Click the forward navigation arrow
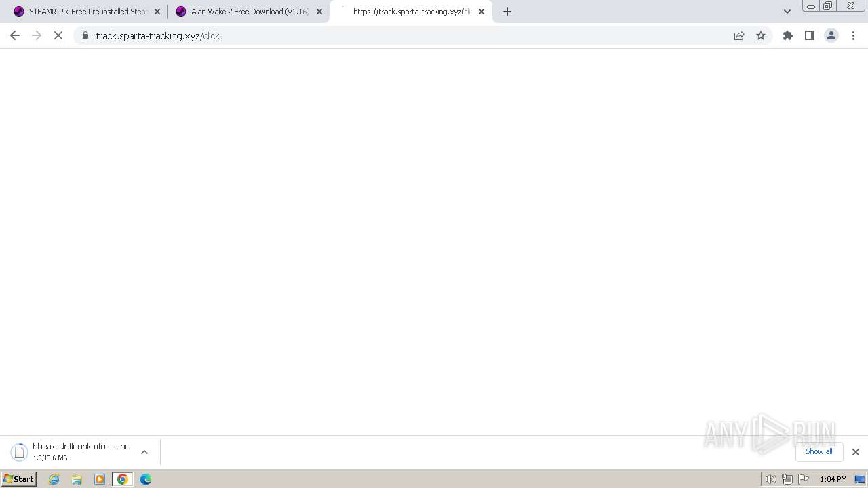868x488 pixels. 37,35
